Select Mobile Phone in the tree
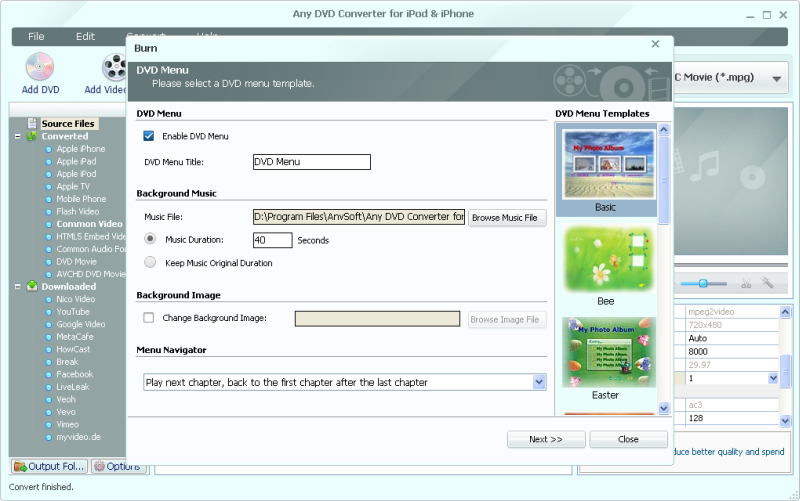The height and width of the screenshot is (501, 800). click(x=81, y=199)
